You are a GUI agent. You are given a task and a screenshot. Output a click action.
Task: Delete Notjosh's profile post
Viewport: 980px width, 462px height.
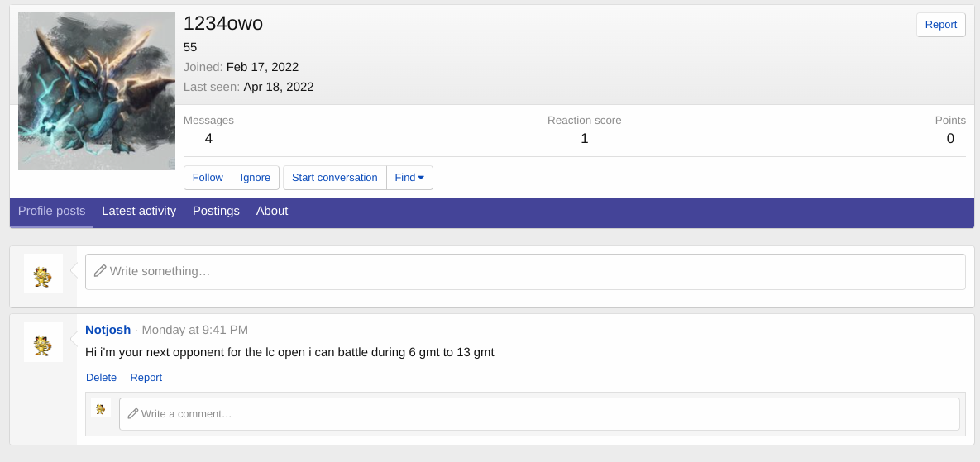pos(101,378)
